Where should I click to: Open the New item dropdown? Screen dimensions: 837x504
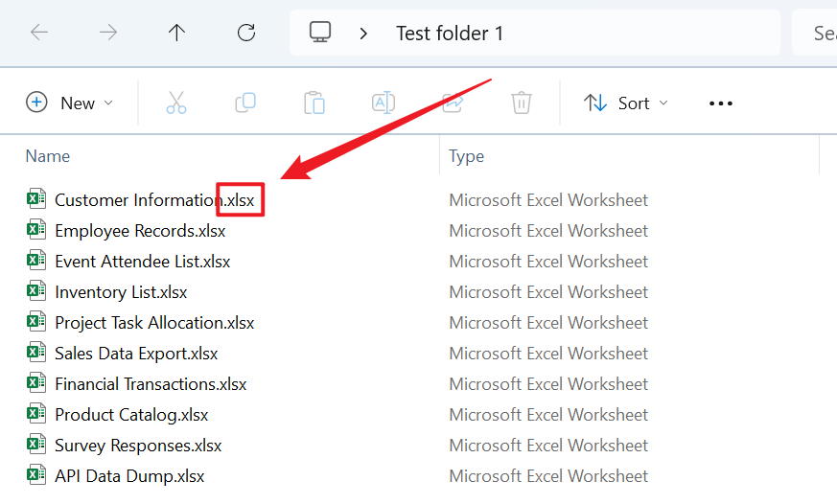(x=69, y=103)
